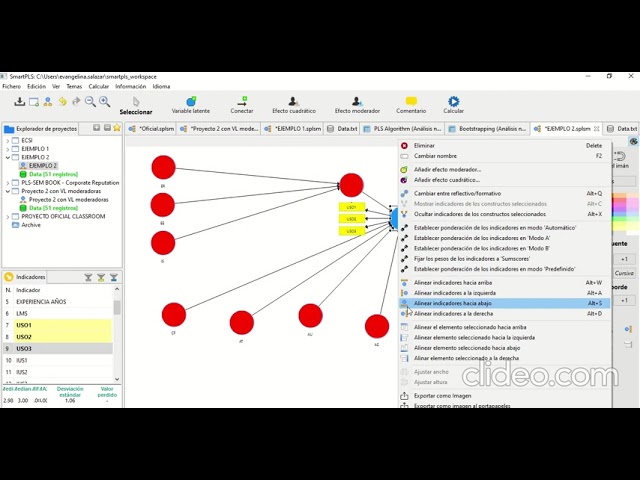Select the Efecto cuadrático tool
The image size is (640, 480).
294,105
